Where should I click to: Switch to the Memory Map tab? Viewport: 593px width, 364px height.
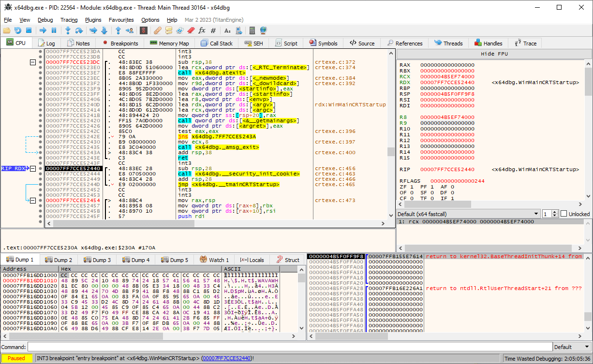click(x=169, y=43)
